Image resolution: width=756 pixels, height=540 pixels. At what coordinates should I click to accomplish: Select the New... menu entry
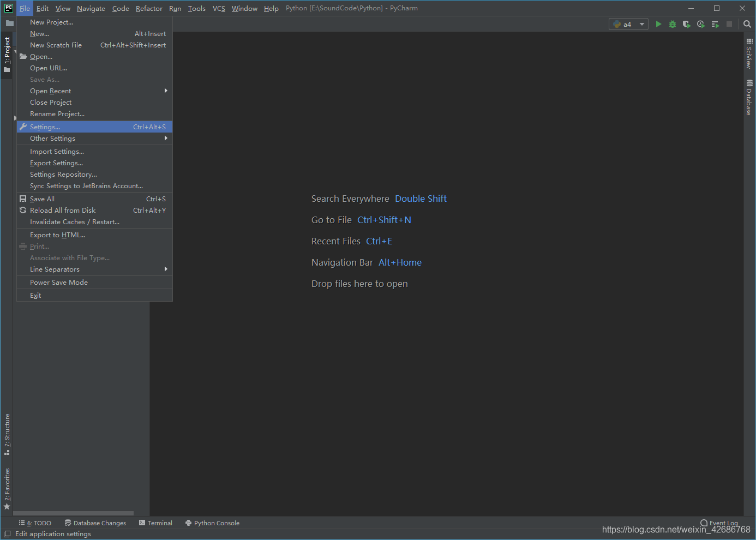[94, 34]
